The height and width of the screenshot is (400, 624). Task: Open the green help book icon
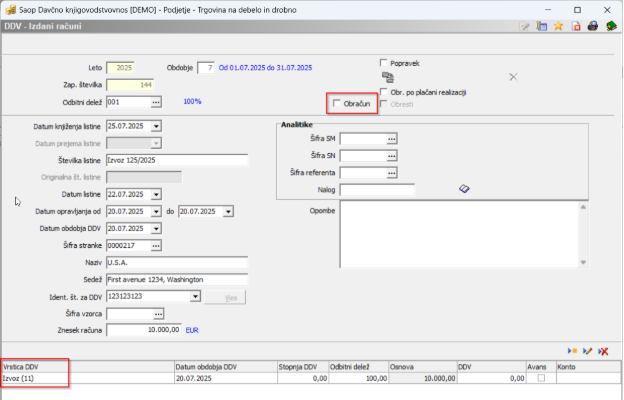point(609,27)
